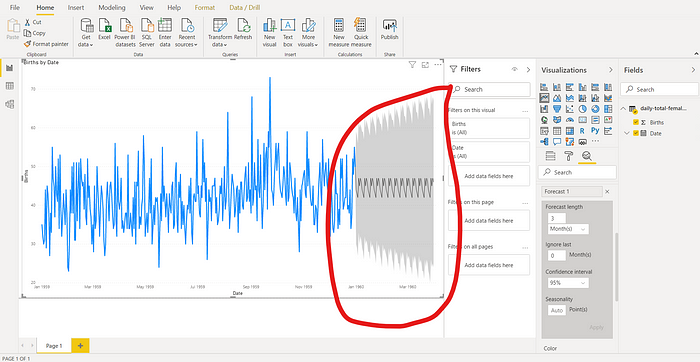Open the Get data dropdown
Screen dimensions: 700x362
point(86,33)
